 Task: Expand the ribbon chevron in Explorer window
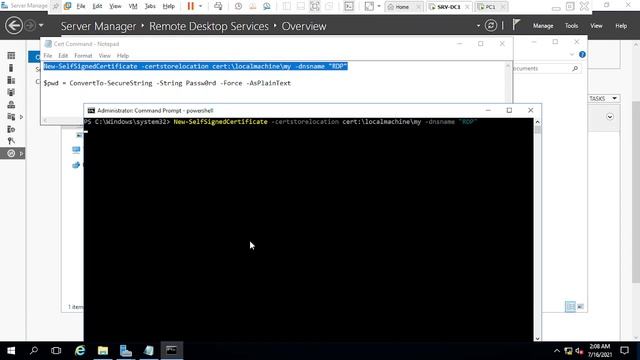click(x=571, y=54)
